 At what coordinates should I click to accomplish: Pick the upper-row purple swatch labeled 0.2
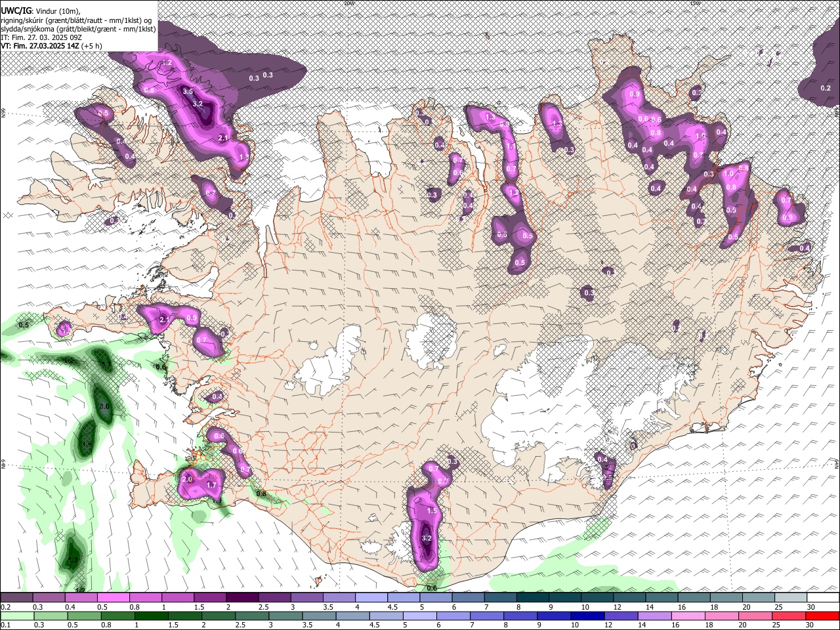coord(16,597)
